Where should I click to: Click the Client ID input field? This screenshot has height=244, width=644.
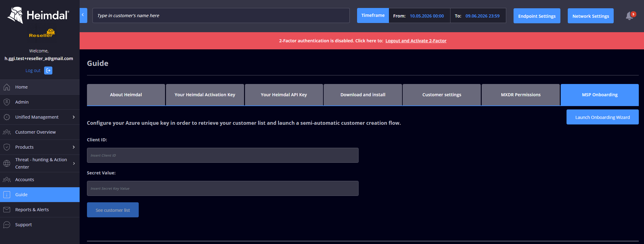223,155
